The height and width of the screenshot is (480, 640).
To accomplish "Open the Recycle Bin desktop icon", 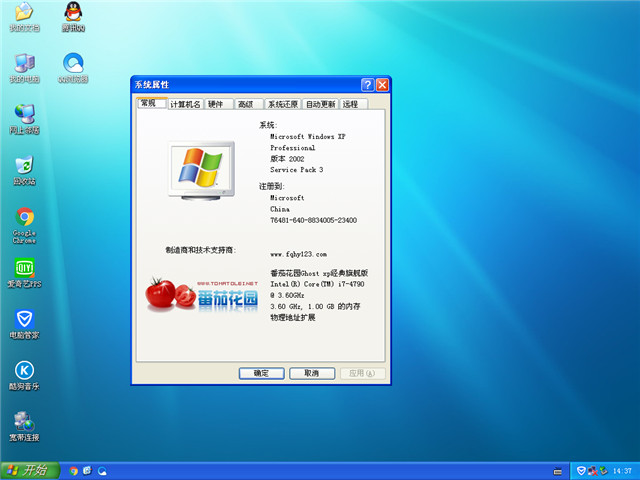I will pos(24,170).
